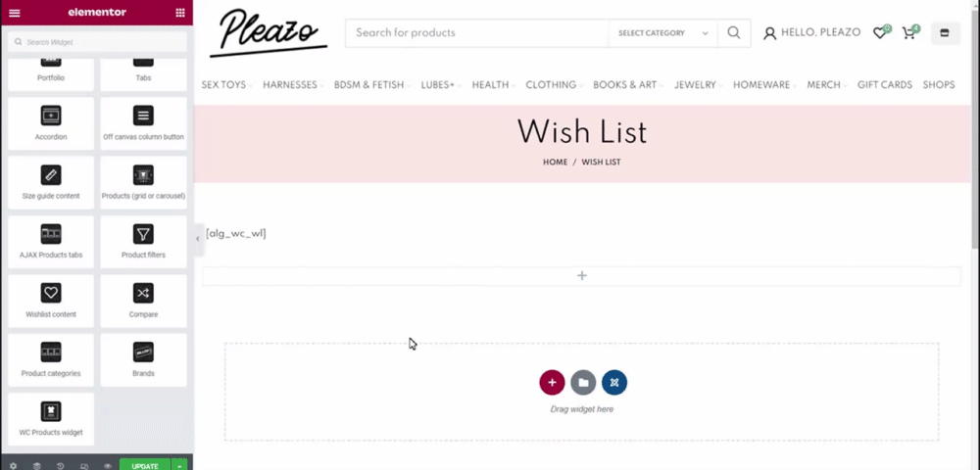The height and width of the screenshot is (470, 980).
Task: Open the shopping cart icon
Action: pos(908,33)
